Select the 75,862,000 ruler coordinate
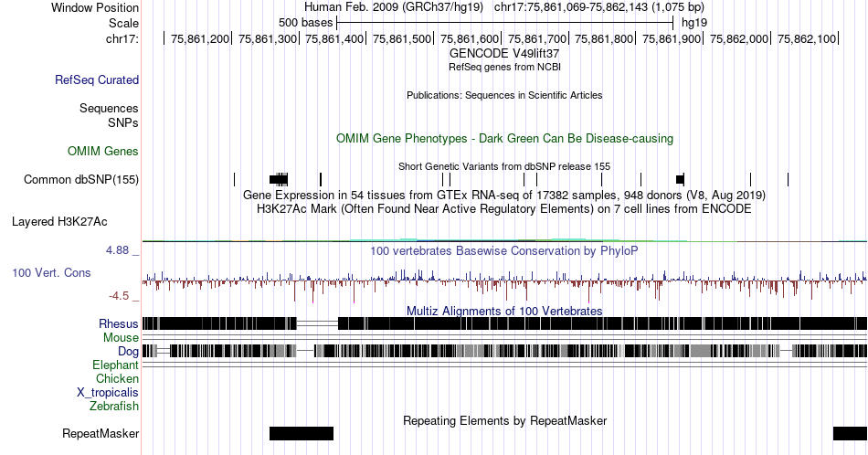 (x=739, y=38)
